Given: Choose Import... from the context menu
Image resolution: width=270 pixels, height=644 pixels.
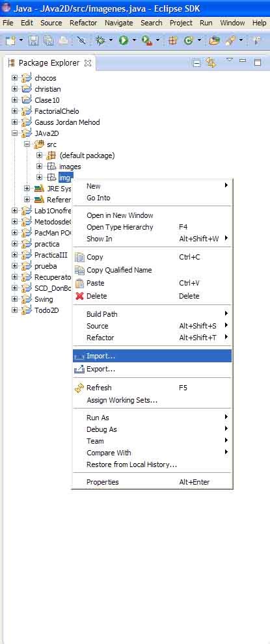Looking at the screenshot, I should coord(152,356).
